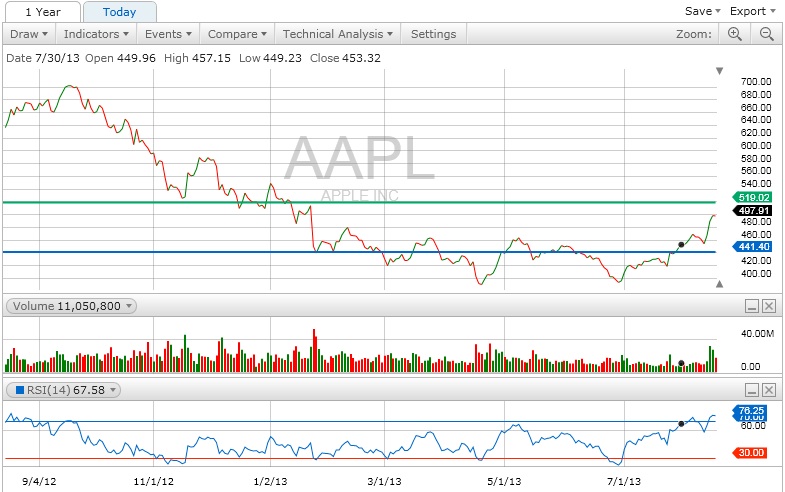Open the Export dropdown
This screenshot has width=785, height=492.
pos(752,11)
